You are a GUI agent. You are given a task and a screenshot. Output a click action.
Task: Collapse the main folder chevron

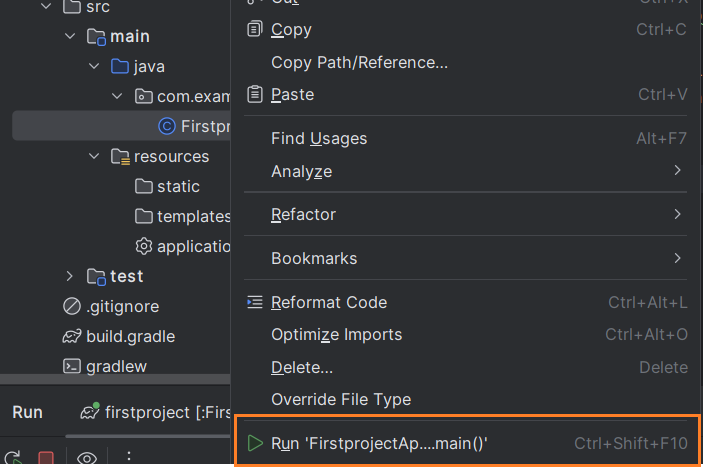point(70,37)
